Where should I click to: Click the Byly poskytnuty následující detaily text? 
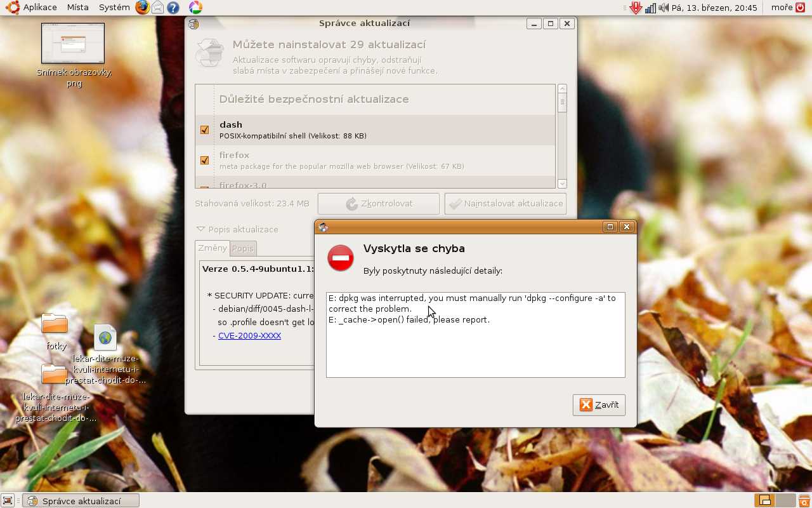tap(433, 271)
